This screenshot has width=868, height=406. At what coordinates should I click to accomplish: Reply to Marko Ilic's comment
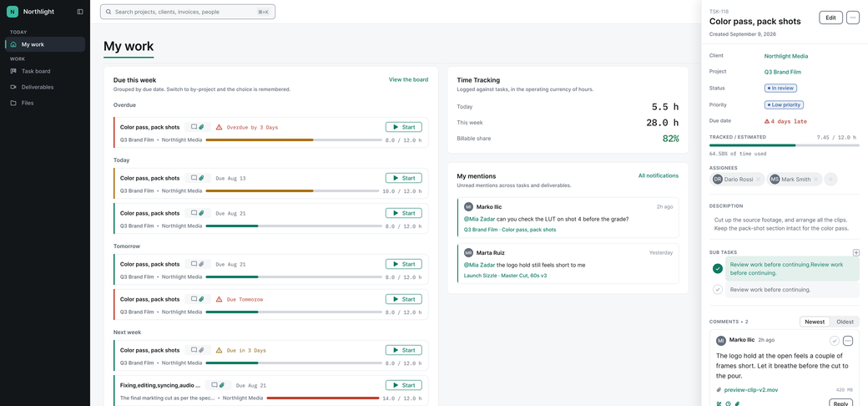[840, 403]
